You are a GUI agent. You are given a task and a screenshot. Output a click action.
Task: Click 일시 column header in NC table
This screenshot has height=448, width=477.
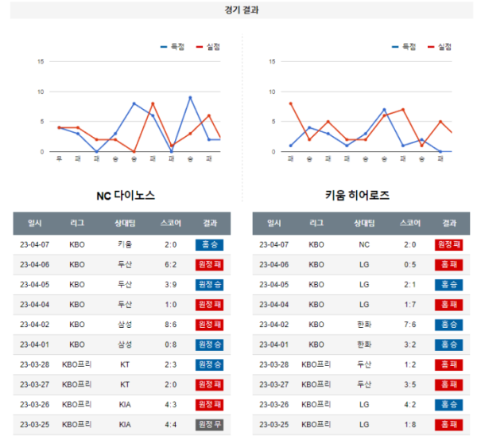click(35, 224)
